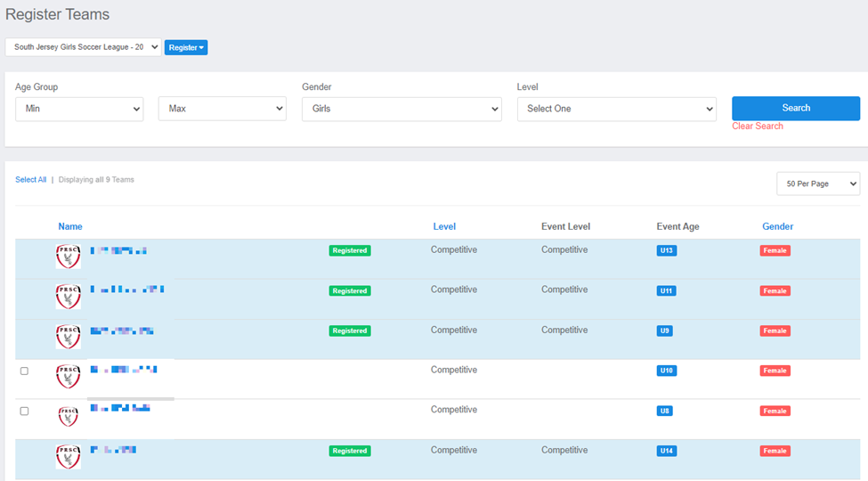Open the Level Select One dropdown

pos(616,109)
